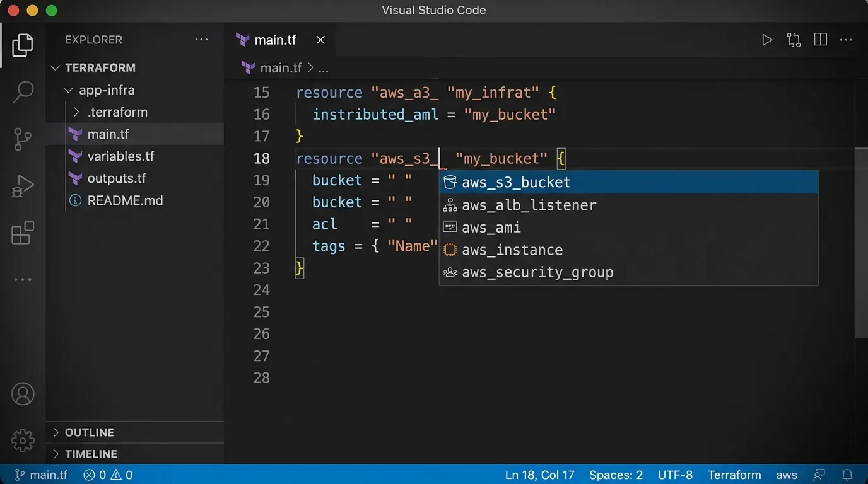Click the image icon next to aws_ami
The width and height of the screenshot is (868, 484).
(x=450, y=228)
